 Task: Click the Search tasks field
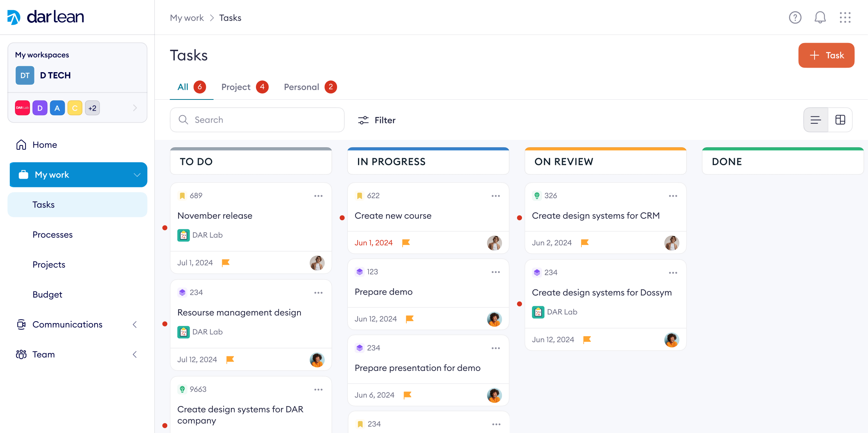257,120
